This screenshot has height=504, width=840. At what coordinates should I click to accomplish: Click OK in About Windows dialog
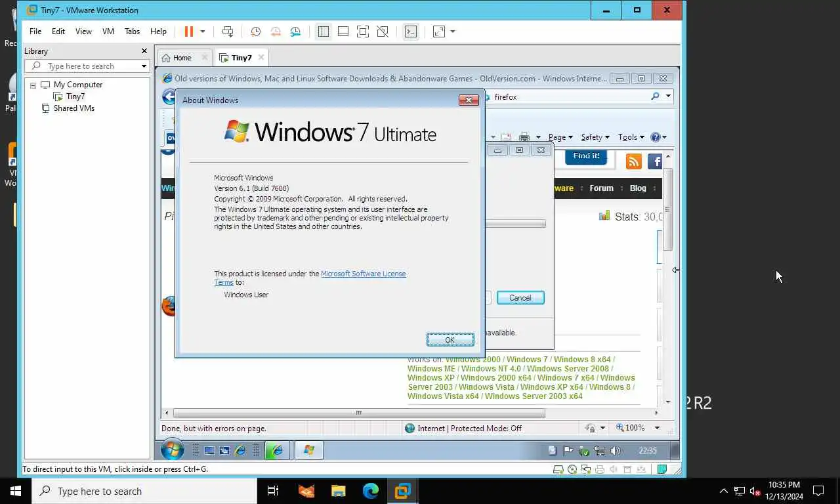coord(450,340)
